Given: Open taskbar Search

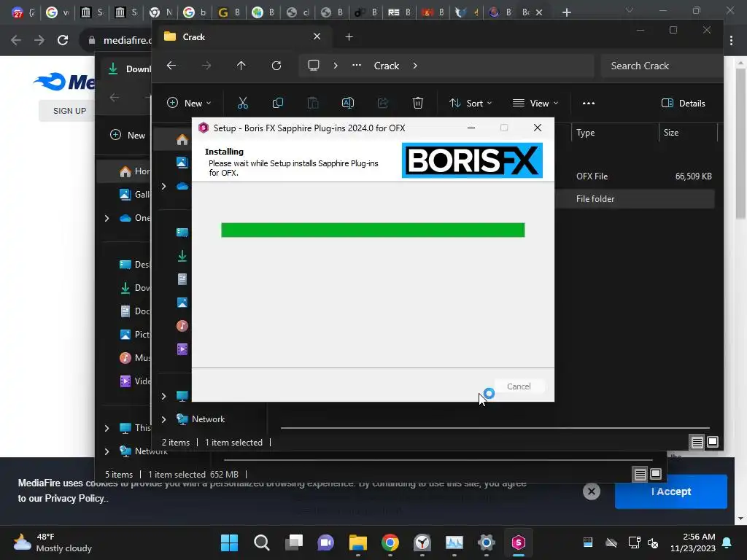Looking at the screenshot, I should 262,542.
